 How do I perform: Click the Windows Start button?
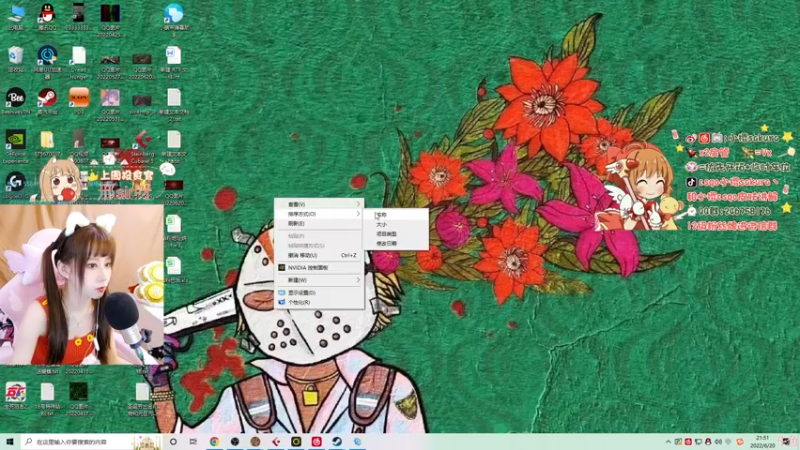10,442
